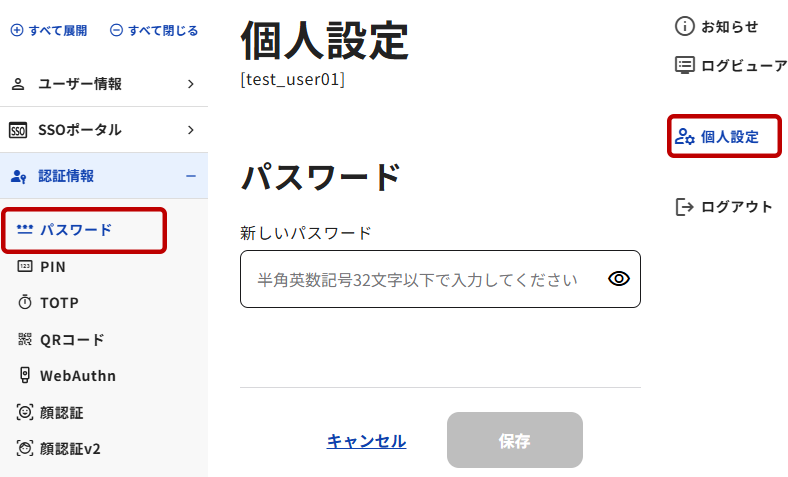Open 個人設定 in the right menu
Viewport: 788px width, 477px height.
click(x=724, y=137)
